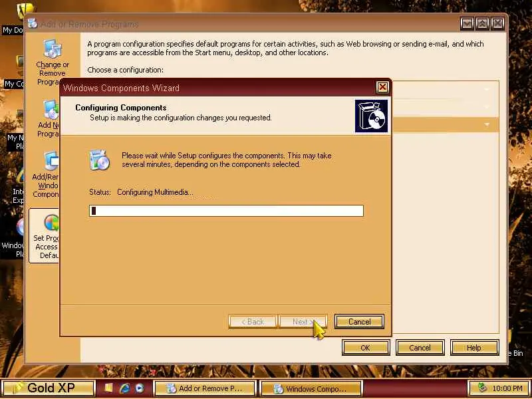Select Set Program Access and Defaults sidebar icon
532x399 pixels.
tap(52, 223)
